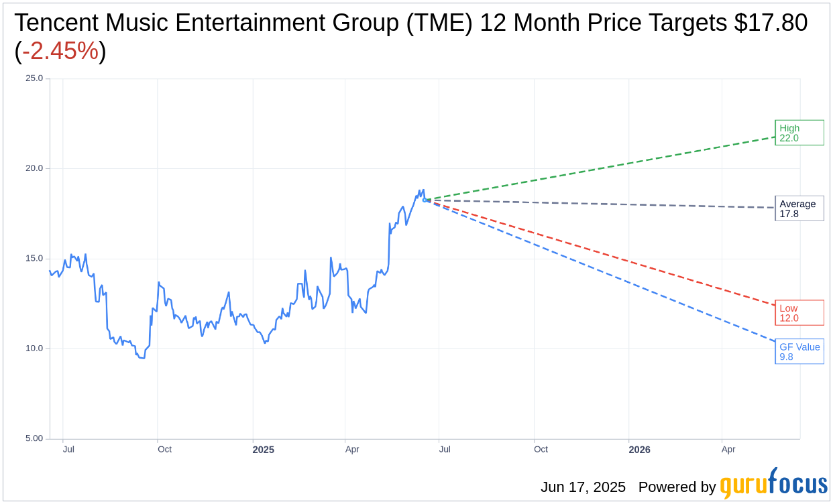Select the Low 12.0 price target label

(799, 313)
